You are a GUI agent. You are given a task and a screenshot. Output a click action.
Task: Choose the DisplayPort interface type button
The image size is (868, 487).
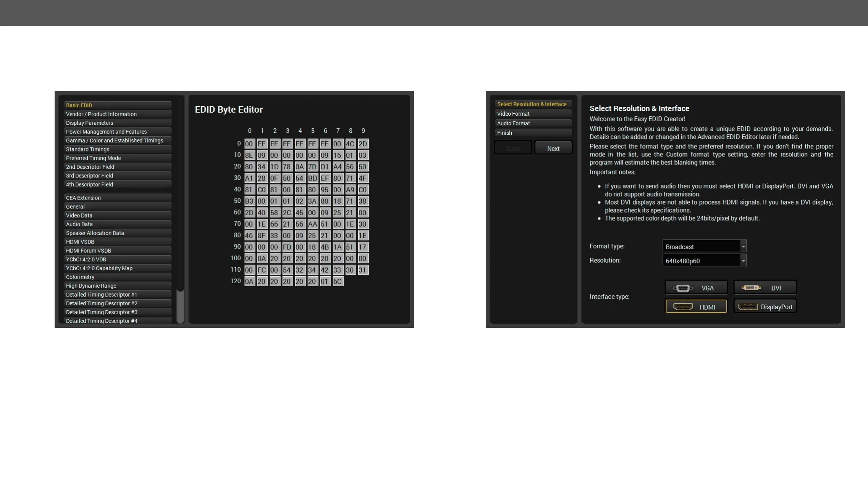click(765, 306)
